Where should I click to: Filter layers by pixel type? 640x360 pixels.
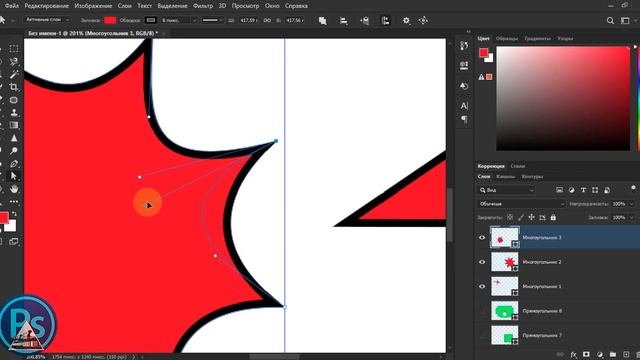559,190
